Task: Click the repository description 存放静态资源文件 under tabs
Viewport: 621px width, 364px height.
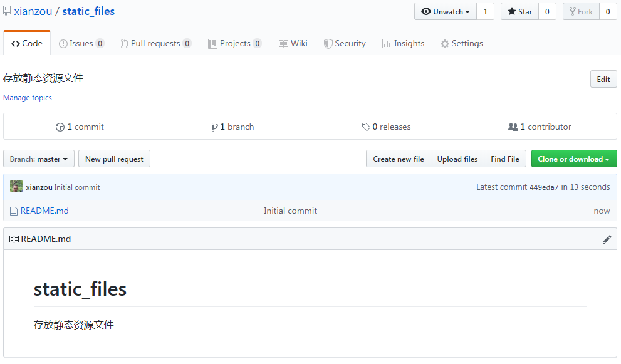Action: pos(43,78)
